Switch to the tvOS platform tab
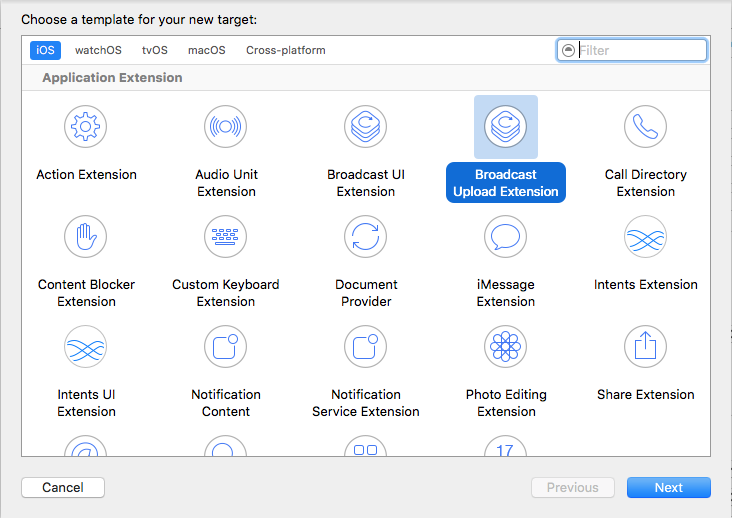The width and height of the screenshot is (732, 518). [x=155, y=50]
